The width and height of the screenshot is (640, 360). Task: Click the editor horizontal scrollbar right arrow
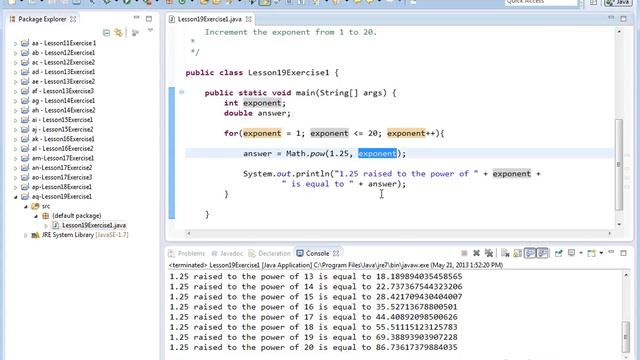tap(610, 233)
